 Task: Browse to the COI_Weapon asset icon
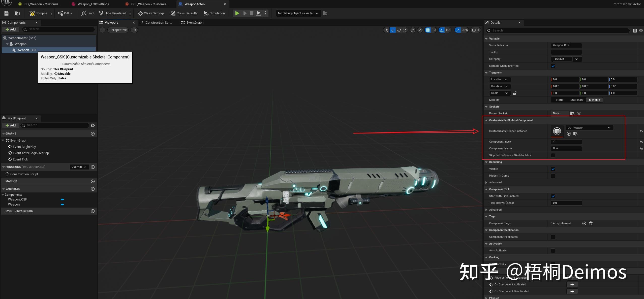(575, 134)
